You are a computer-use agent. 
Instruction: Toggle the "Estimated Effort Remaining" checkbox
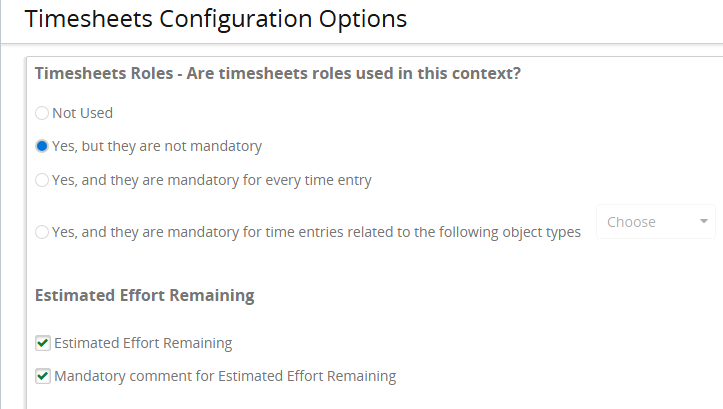point(43,343)
